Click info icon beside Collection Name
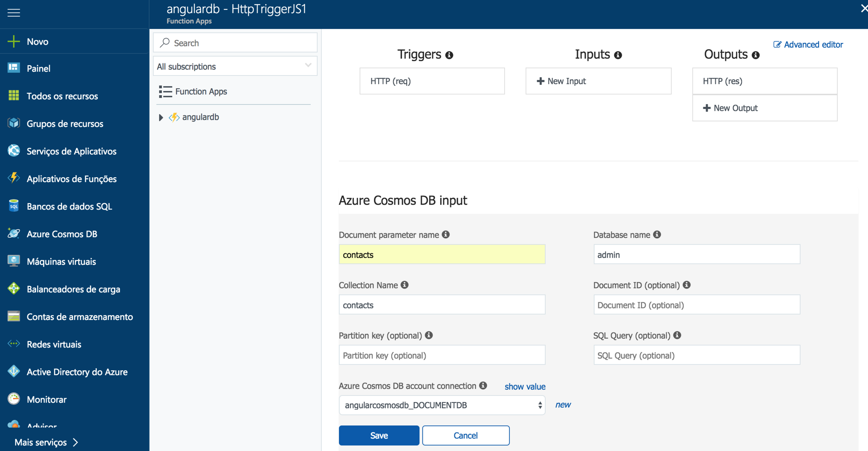The width and height of the screenshot is (868, 451). [x=404, y=285]
